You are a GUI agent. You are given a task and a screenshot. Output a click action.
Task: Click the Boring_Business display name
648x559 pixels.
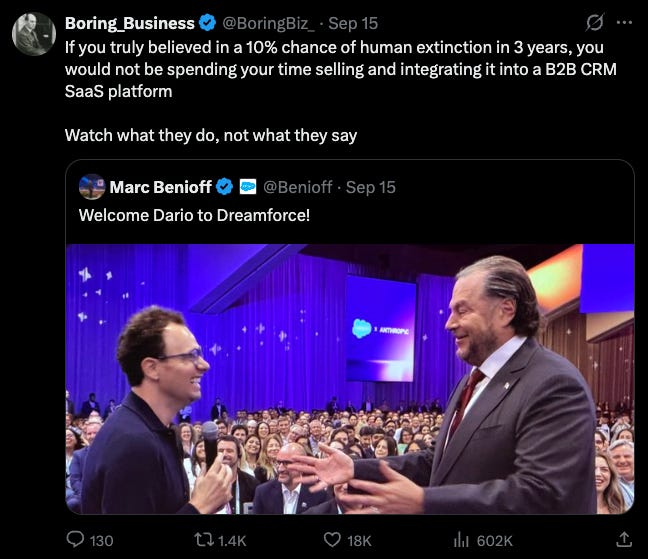pos(130,23)
